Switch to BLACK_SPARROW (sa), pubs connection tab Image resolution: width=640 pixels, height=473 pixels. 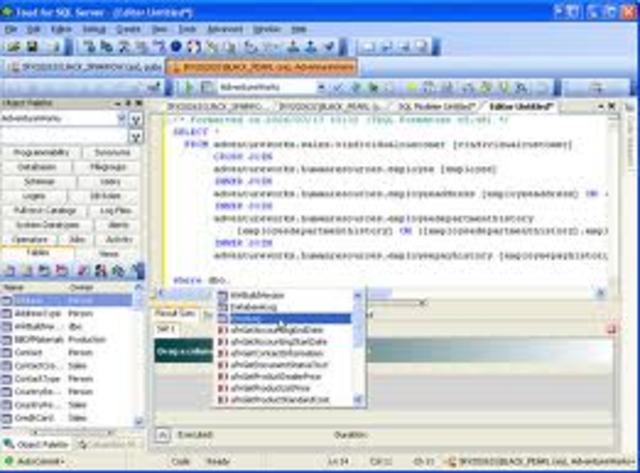point(85,67)
